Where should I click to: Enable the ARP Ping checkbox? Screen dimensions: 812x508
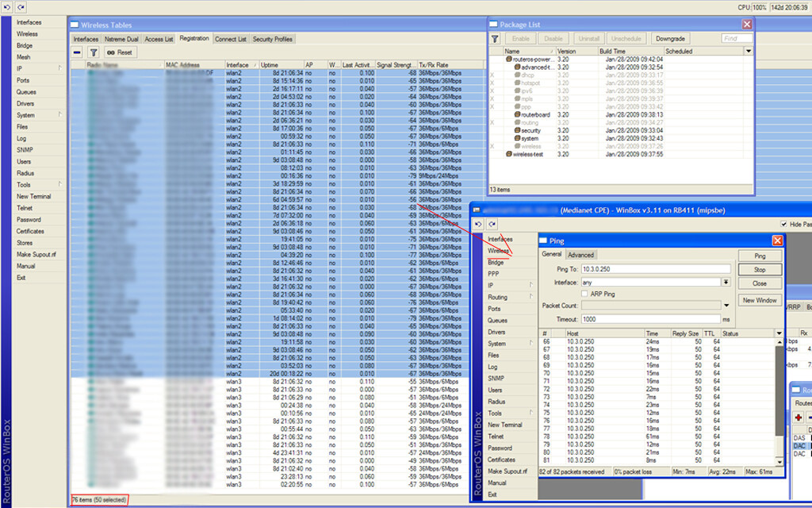point(584,294)
